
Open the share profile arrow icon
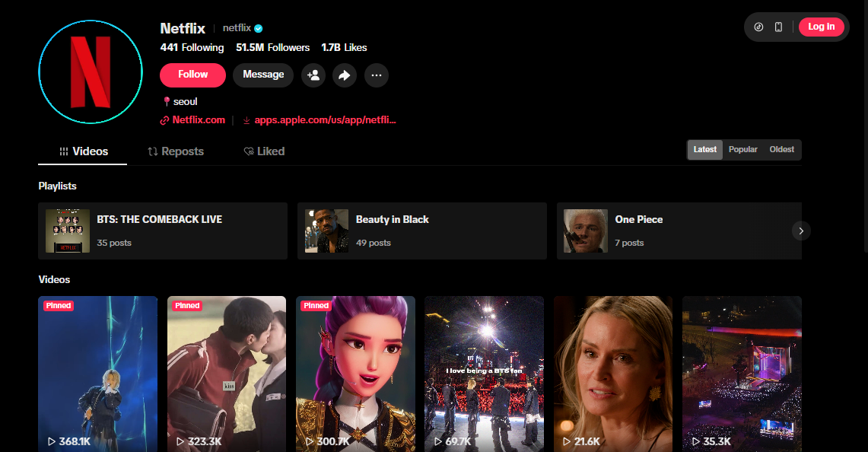point(345,75)
